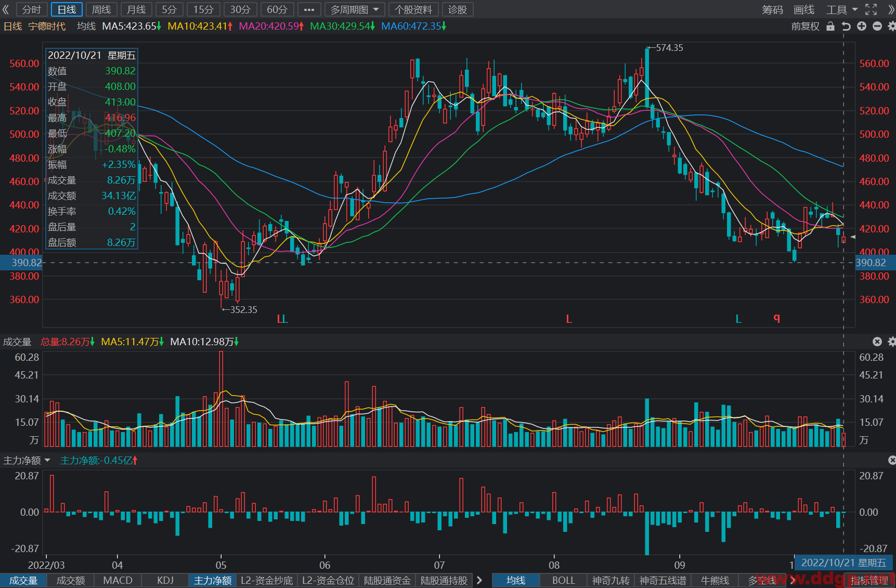Click the undo arrow icon
This screenshot has height=588, width=896.
click(x=846, y=26)
